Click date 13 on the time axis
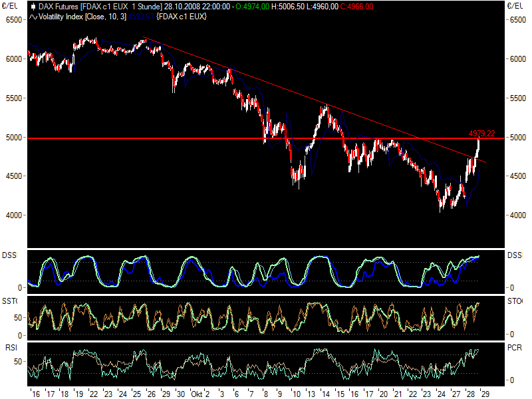This screenshot has height=399, width=532. (x=311, y=394)
